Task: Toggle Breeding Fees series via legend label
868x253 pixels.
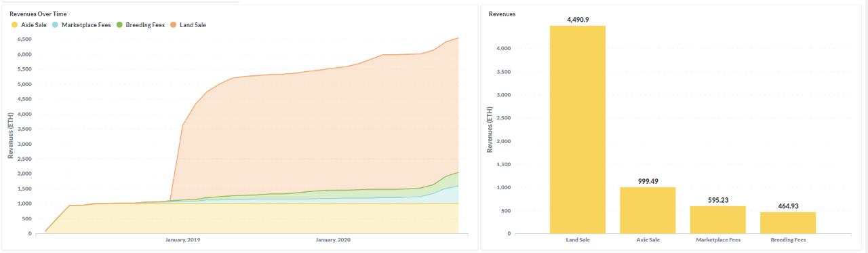Action: (145, 25)
